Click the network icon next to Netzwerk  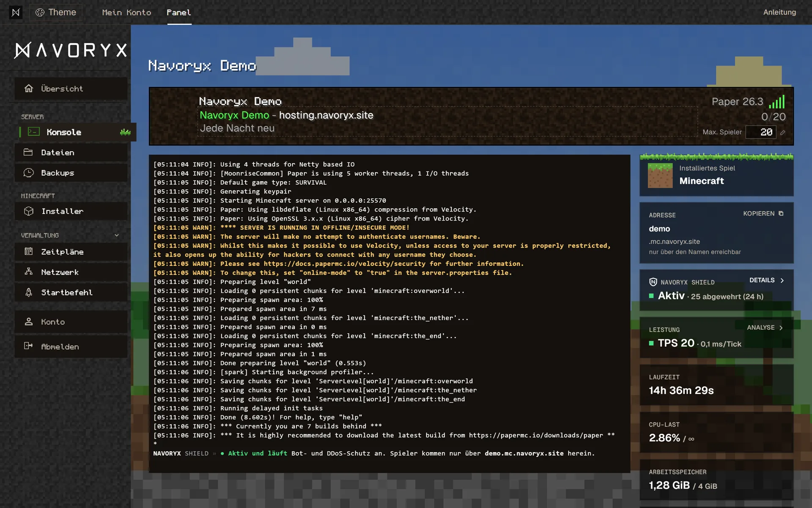29,272
